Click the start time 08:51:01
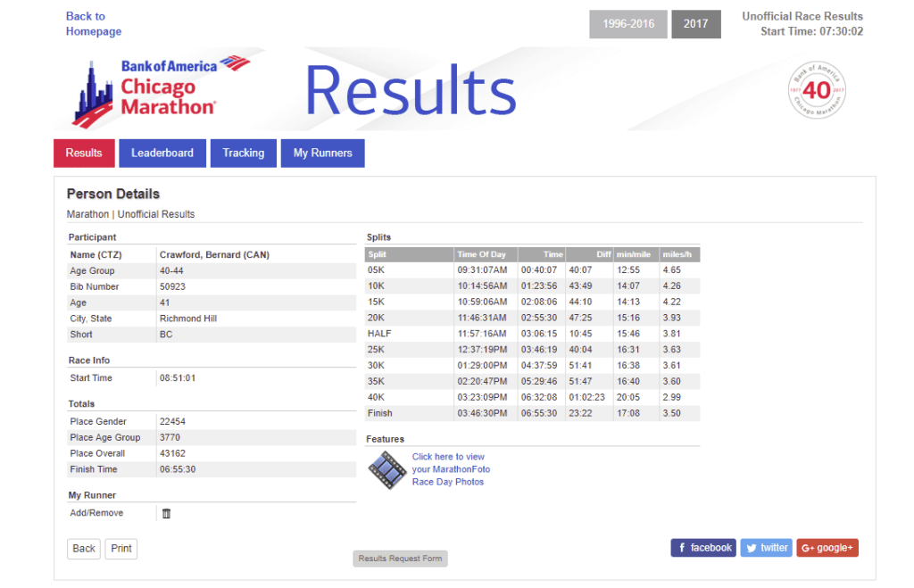914x588 pixels. point(178,378)
